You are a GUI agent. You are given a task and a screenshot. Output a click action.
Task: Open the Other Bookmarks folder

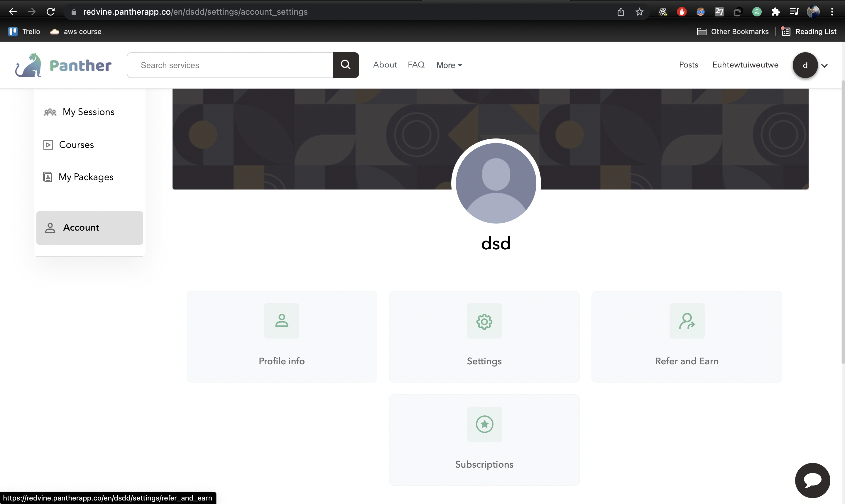(733, 32)
